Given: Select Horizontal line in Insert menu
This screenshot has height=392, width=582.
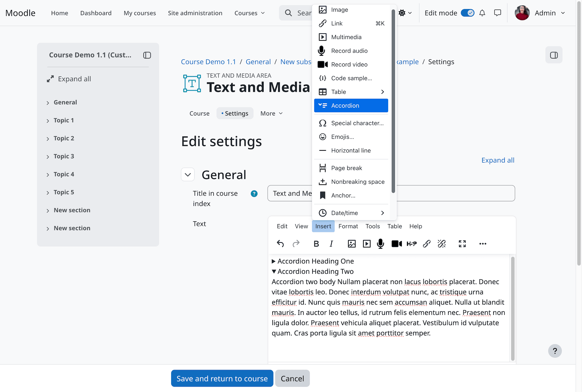Looking at the screenshot, I should pyautogui.click(x=351, y=151).
